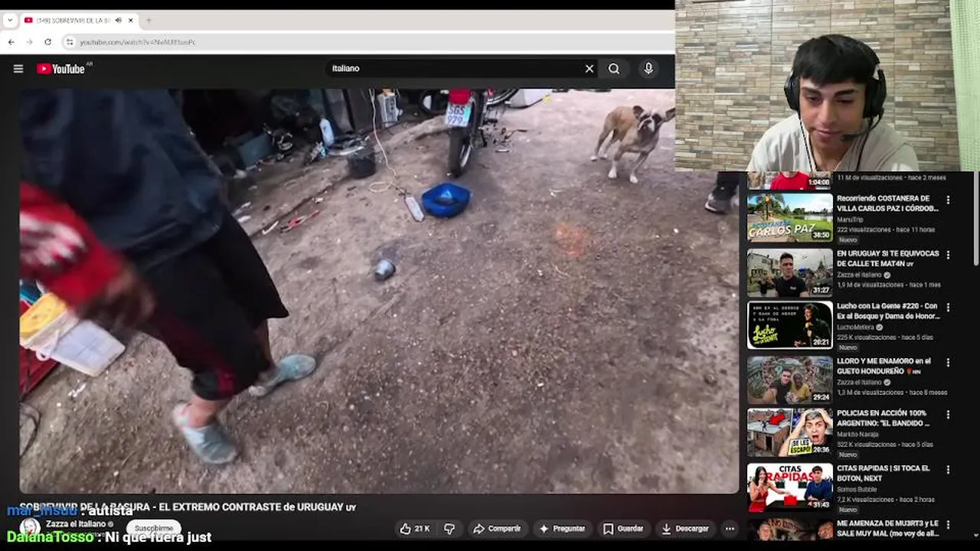The height and width of the screenshot is (551, 980).
Task: Go forward with the browser forward arrow
Action: point(29,42)
